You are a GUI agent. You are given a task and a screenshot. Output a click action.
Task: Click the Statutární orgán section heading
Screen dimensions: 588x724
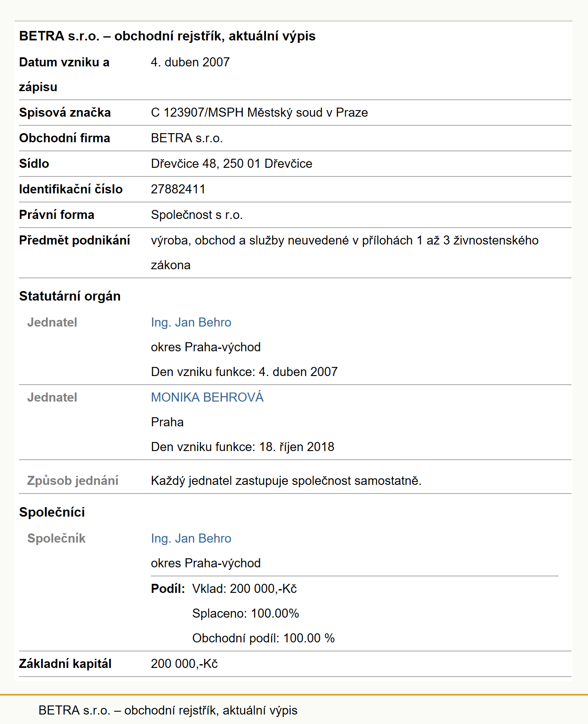coord(70,296)
